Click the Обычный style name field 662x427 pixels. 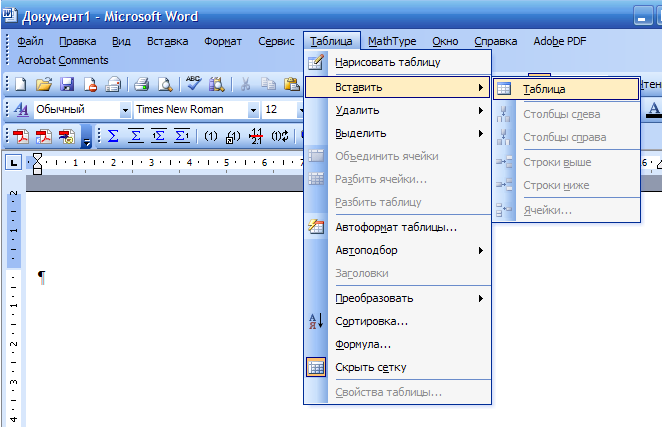[77, 110]
